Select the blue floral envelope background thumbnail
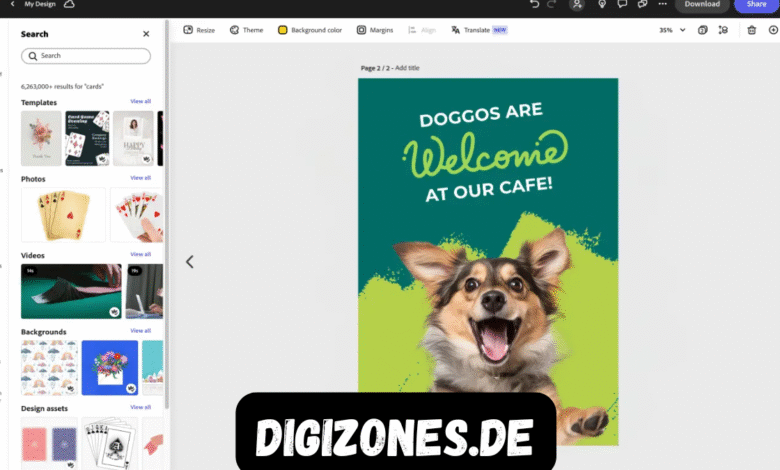 tap(109, 367)
